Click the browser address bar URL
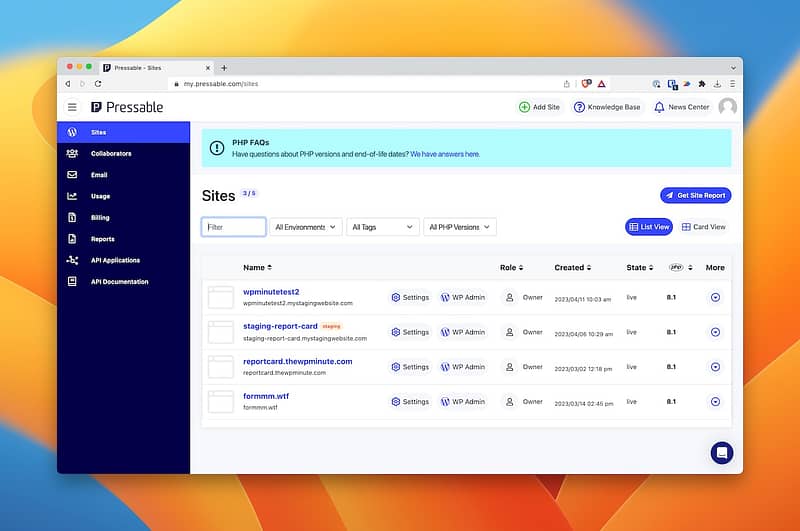This screenshot has width=800, height=531. point(221,84)
